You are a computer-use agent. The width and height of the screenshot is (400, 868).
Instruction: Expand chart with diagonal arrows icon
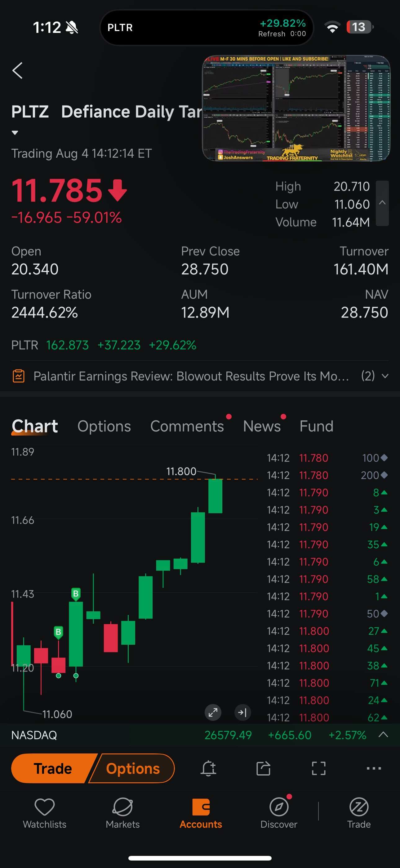[213, 712]
